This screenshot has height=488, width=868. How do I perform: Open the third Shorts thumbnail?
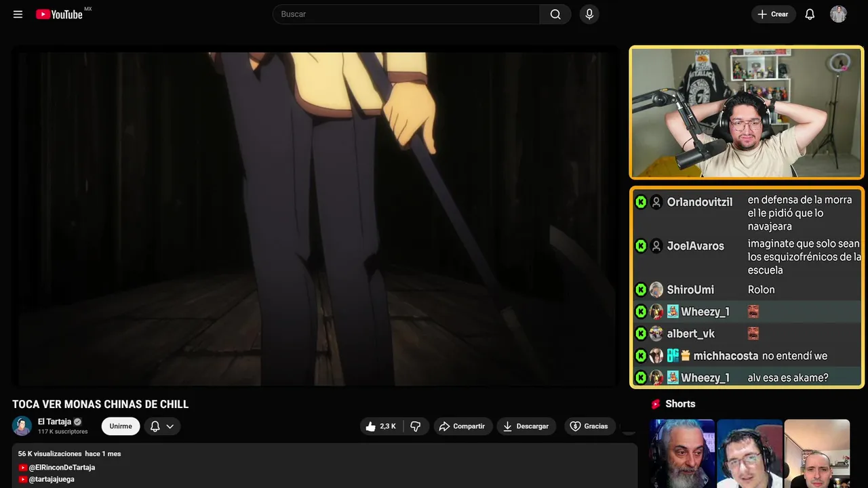(x=817, y=453)
